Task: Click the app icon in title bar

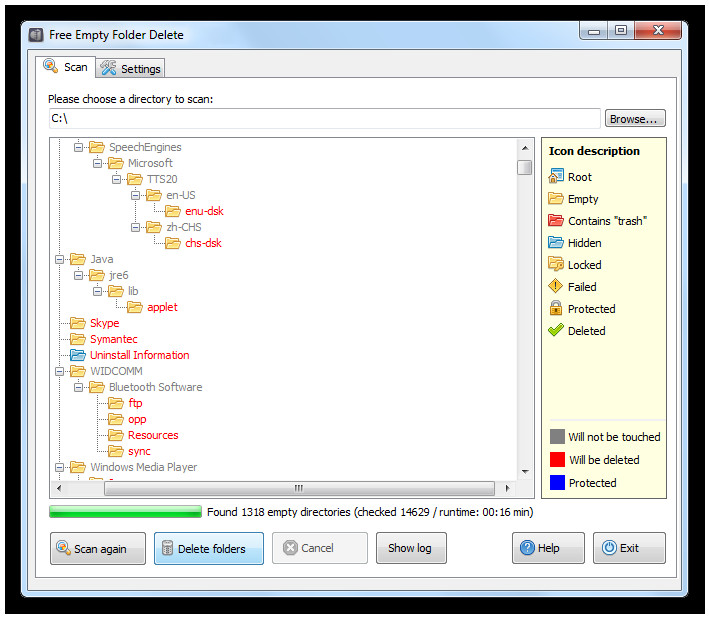Action: pyautogui.click(x=36, y=35)
